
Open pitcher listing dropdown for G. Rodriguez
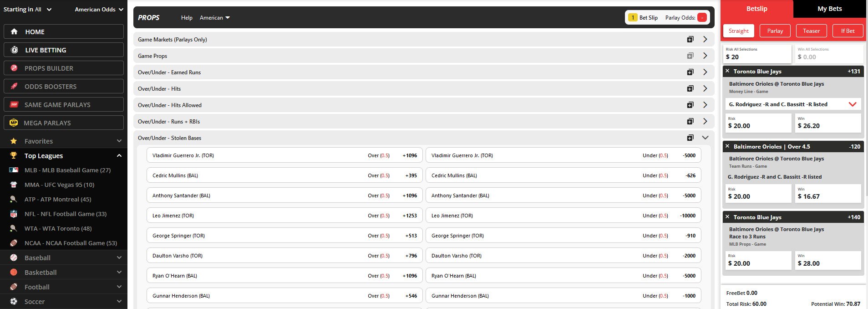point(793,104)
